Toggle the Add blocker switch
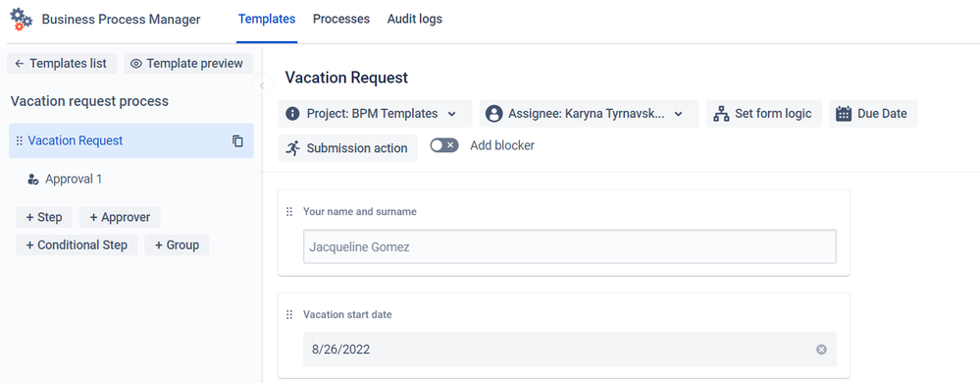The height and width of the screenshot is (383, 980). tap(444, 145)
